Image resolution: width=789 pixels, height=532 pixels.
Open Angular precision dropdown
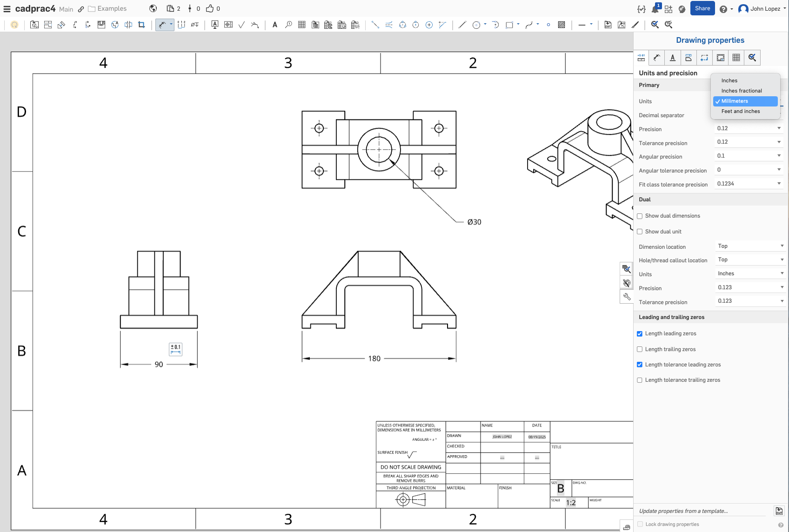[x=749, y=156]
